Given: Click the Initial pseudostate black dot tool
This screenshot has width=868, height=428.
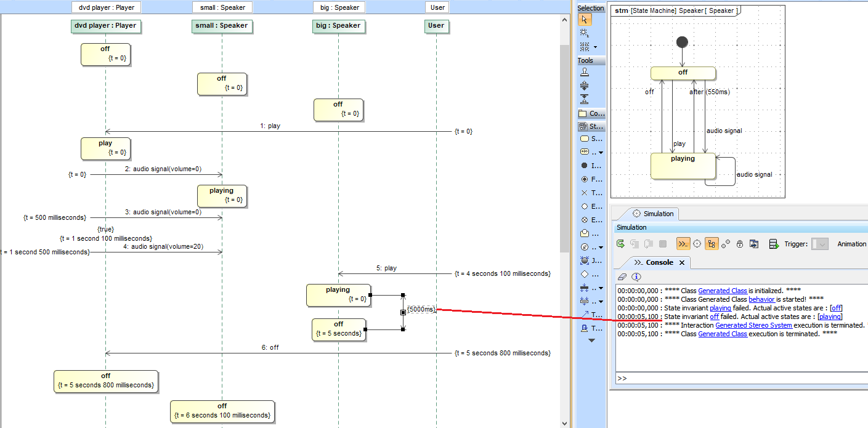Looking at the screenshot, I should coord(585,166).
